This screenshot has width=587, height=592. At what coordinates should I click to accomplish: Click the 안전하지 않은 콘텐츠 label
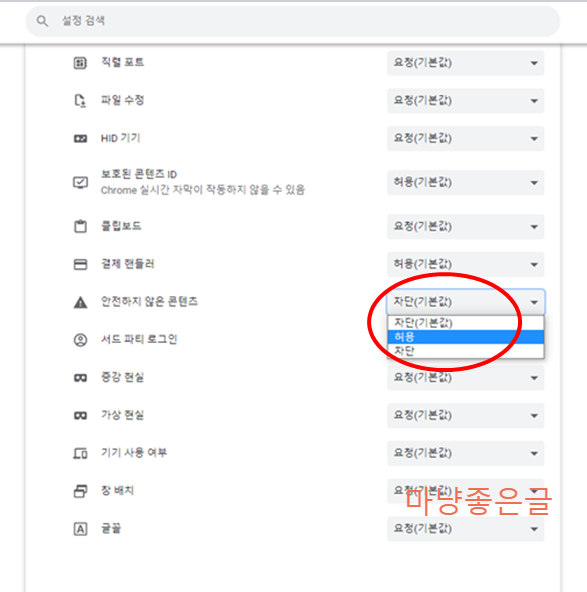[149, 301]
